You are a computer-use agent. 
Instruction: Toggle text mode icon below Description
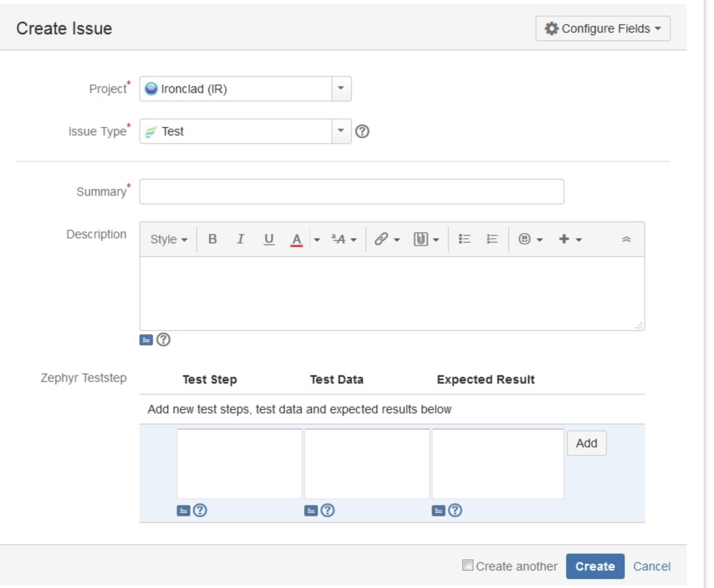[x=146, y=340]
